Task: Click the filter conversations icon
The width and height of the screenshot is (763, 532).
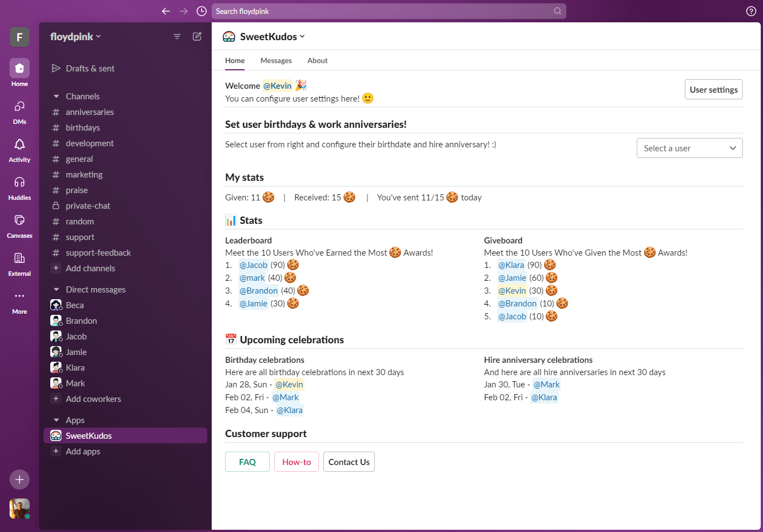Action: coord(177,36)
